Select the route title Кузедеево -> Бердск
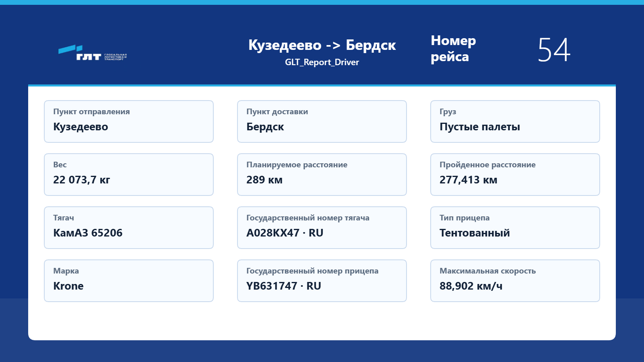The width and height of the screenshot is (644, 362). point(322,45)
